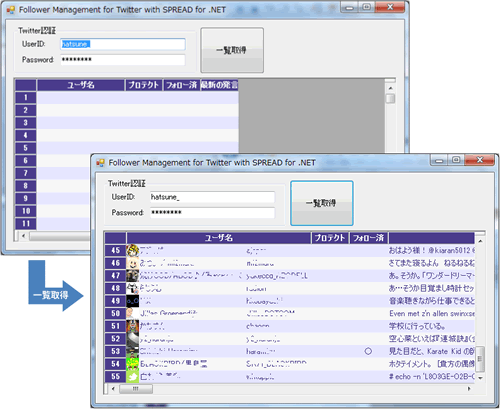
Task: Click avatar thumbnail in row 49
Action: coord(133,301)
